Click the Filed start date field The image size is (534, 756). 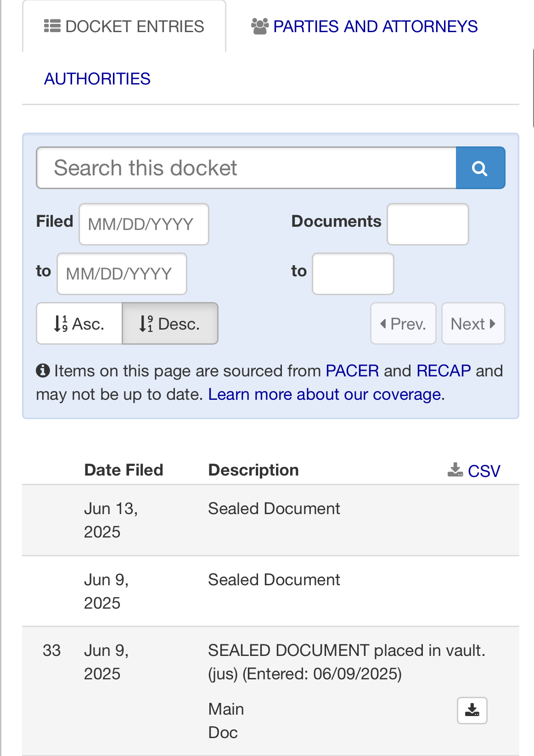[x=144, y=224]
